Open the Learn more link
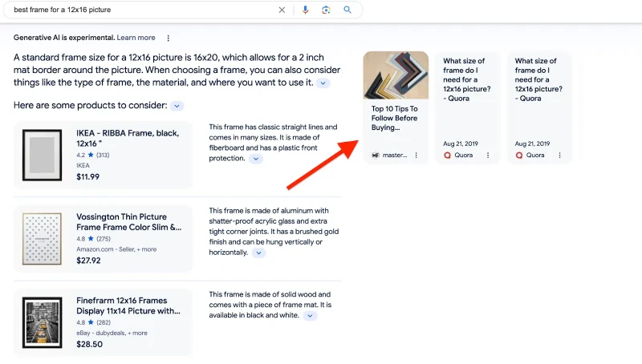The image size is (642, 364). pyautogui.click(x=136, y=38)
